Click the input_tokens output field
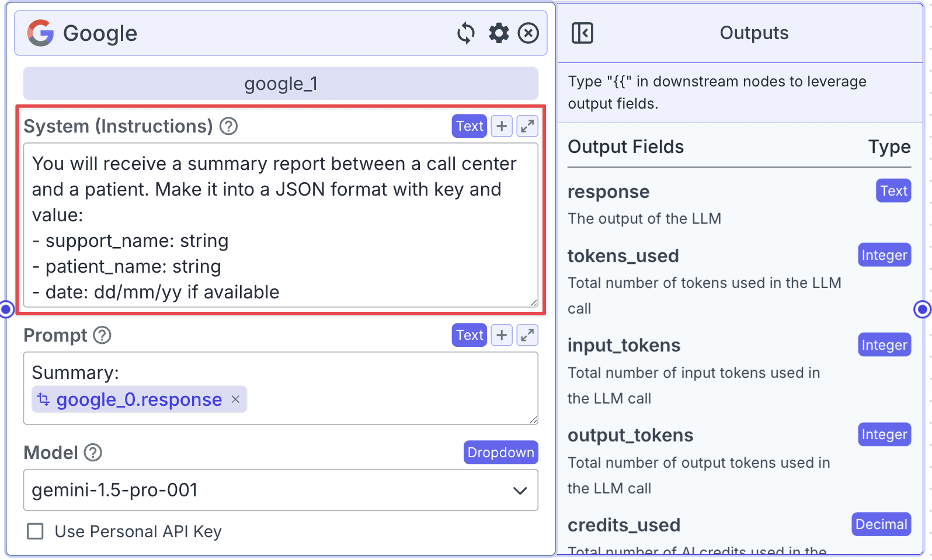The height and width of the screenshot is (560, 932). [624, 345]
